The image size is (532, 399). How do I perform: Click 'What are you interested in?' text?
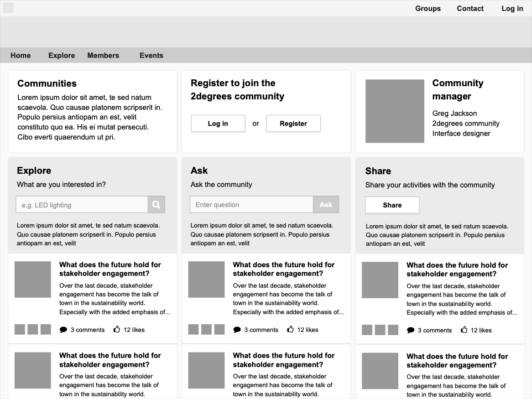[x=62, y=184]
